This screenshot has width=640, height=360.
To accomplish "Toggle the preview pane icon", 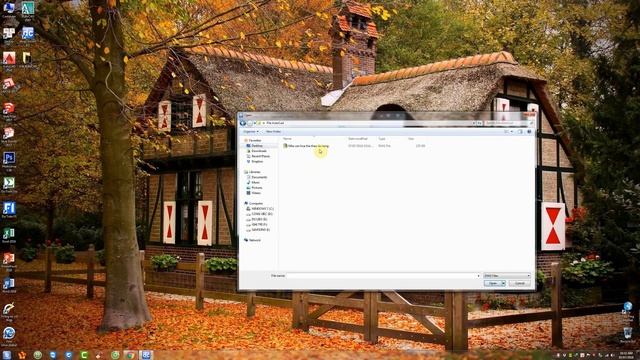I will (520, 131).
